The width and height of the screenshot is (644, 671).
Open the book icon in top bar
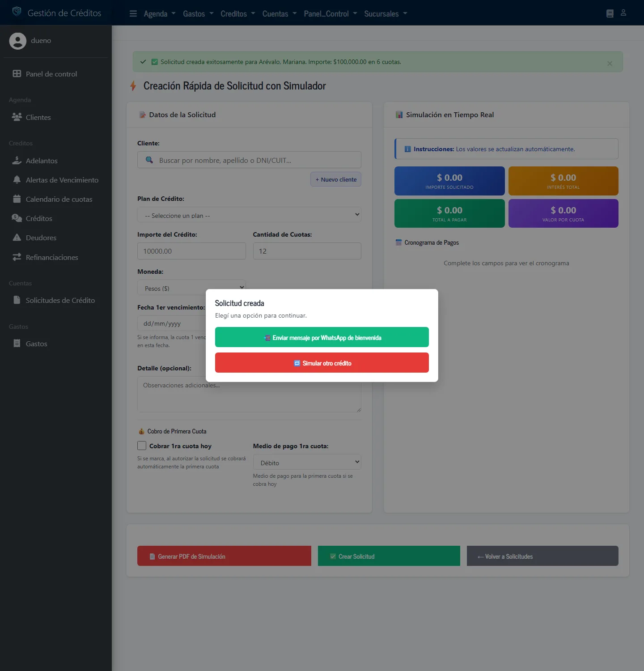click(610, 13)
